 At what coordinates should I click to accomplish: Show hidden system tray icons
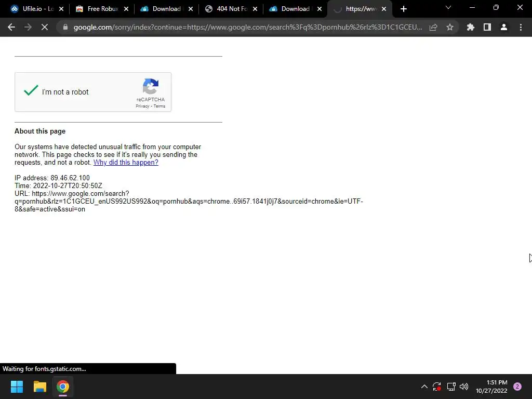[x=424, y=387]
